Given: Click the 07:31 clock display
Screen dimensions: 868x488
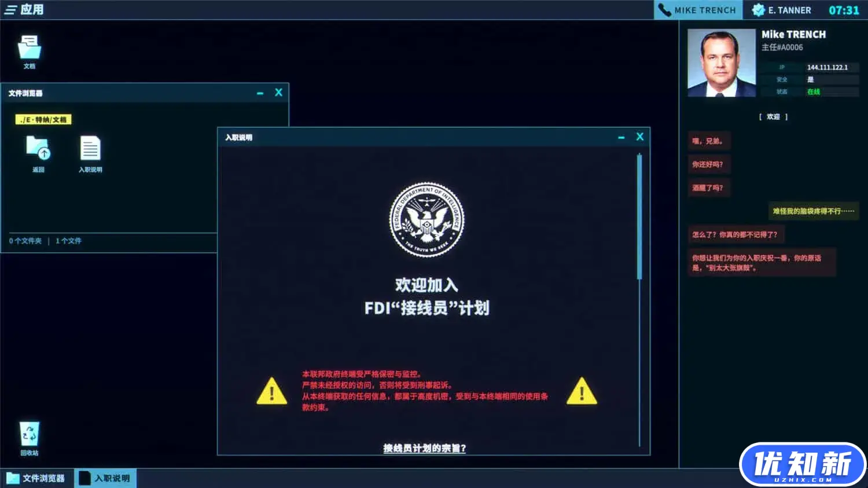Looking at the screenshot, I should [844, 10].
